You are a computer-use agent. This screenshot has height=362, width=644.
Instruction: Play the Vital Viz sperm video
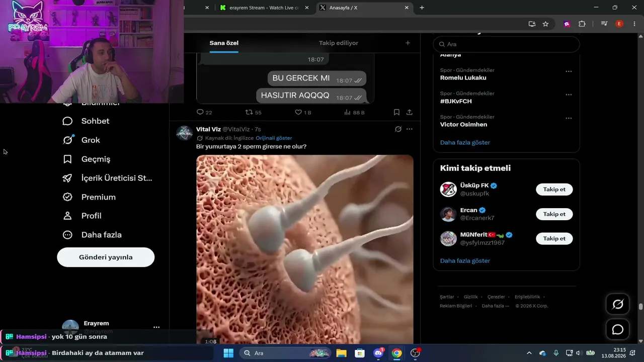(x=305, y=250)
